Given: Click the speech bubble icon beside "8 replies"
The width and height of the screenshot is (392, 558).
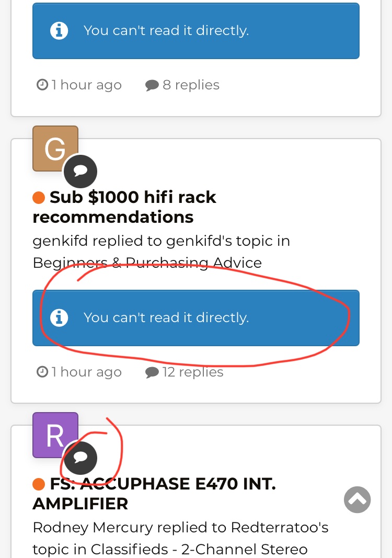Looking at the screenshot, I should tap(152, 85).
